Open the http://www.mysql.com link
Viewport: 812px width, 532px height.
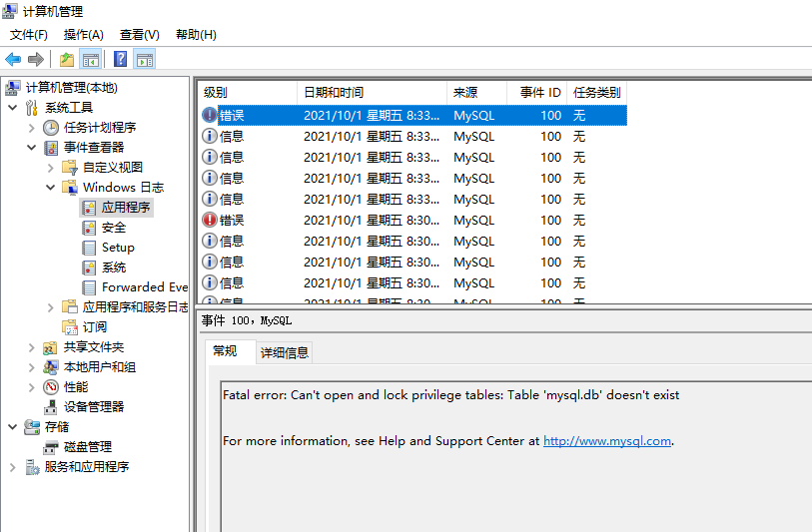pyautogui.click(x=607, y=441)
